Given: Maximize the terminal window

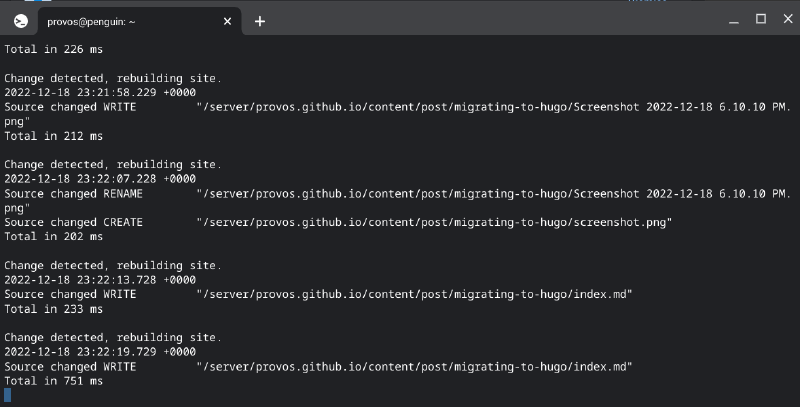Looking at the screenshot, I should (761, 19).
